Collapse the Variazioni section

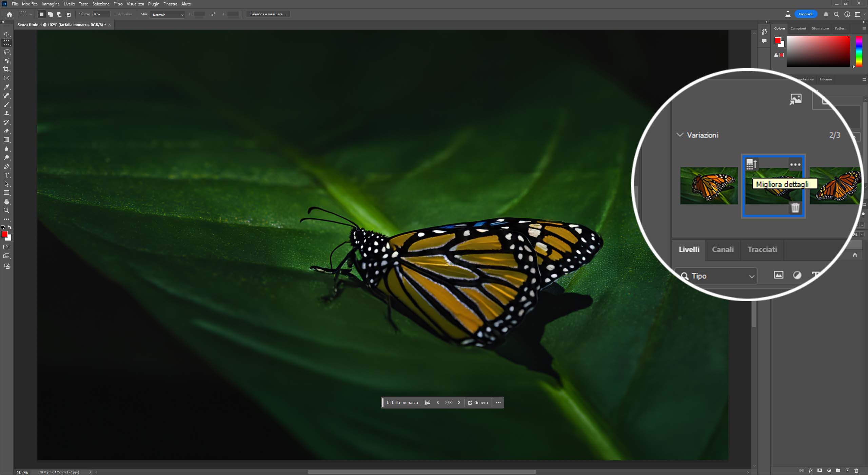tap(679, 135)
